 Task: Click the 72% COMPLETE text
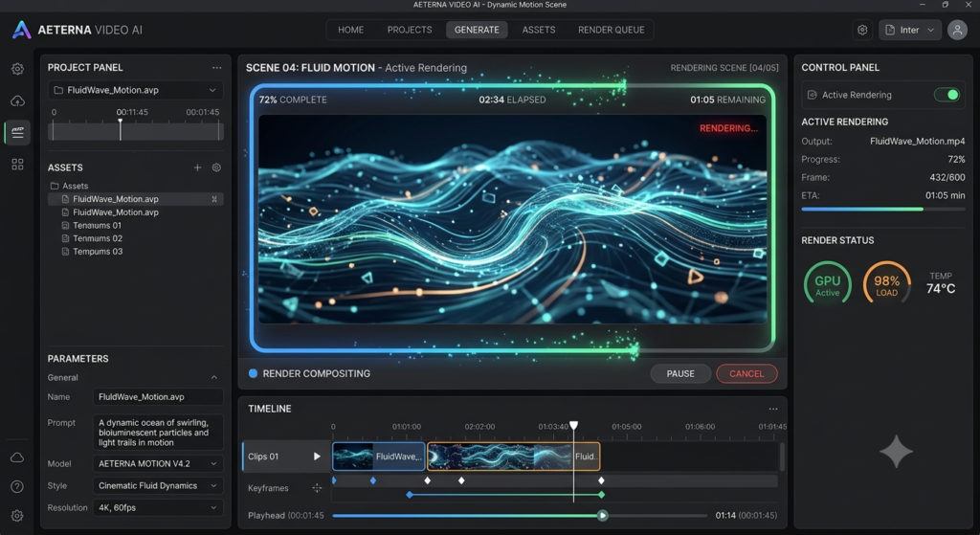coord(293,100)
